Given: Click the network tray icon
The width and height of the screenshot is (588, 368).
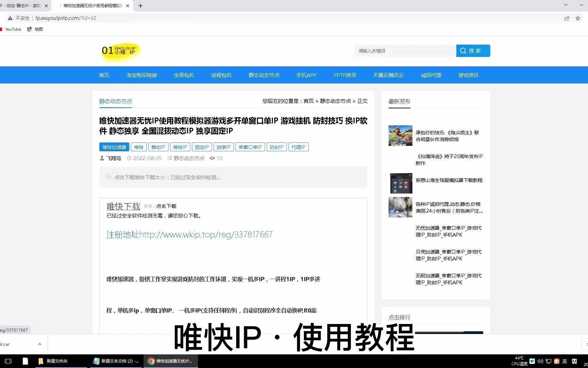Looking at the screenshot, I should [549, 361].
